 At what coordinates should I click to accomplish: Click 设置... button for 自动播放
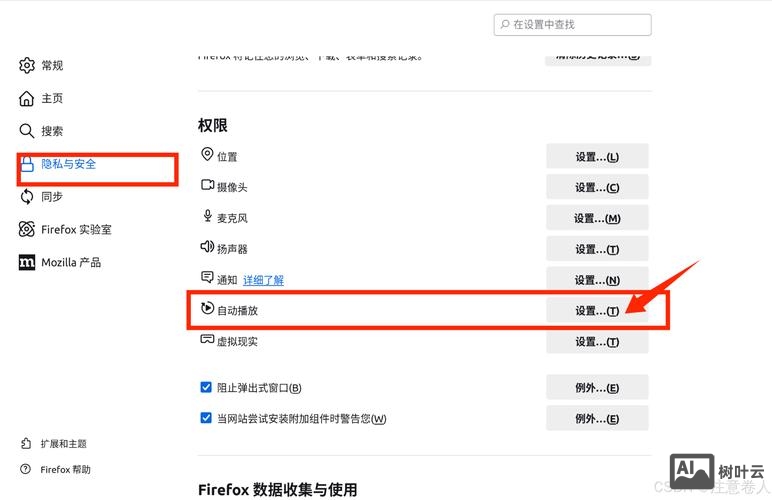point(597,311)
